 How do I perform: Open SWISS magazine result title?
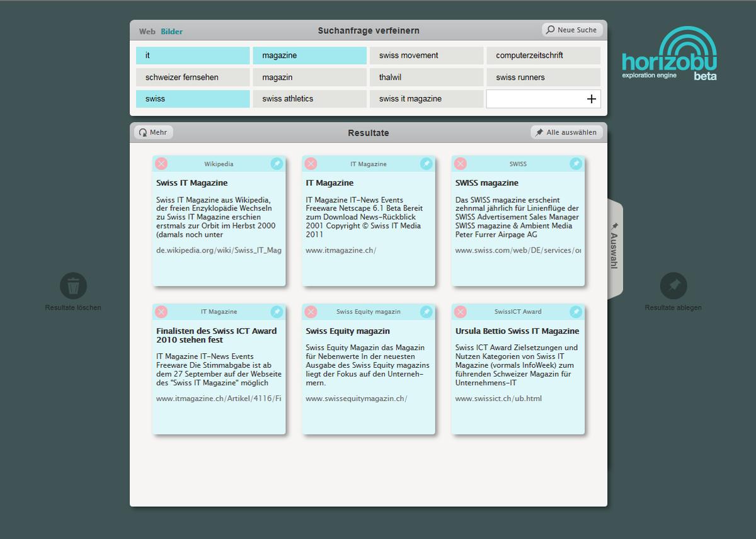click(x=487, y=183)
